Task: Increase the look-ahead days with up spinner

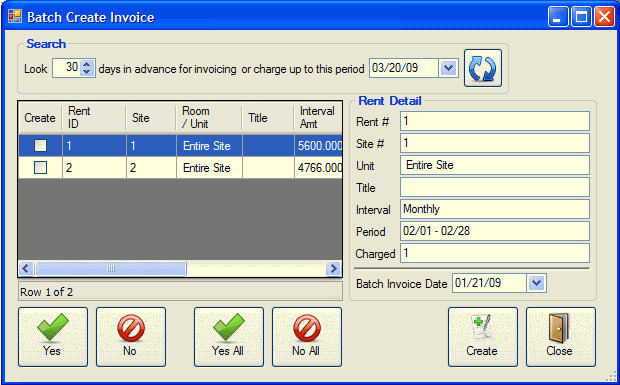Action: point(87,64)
